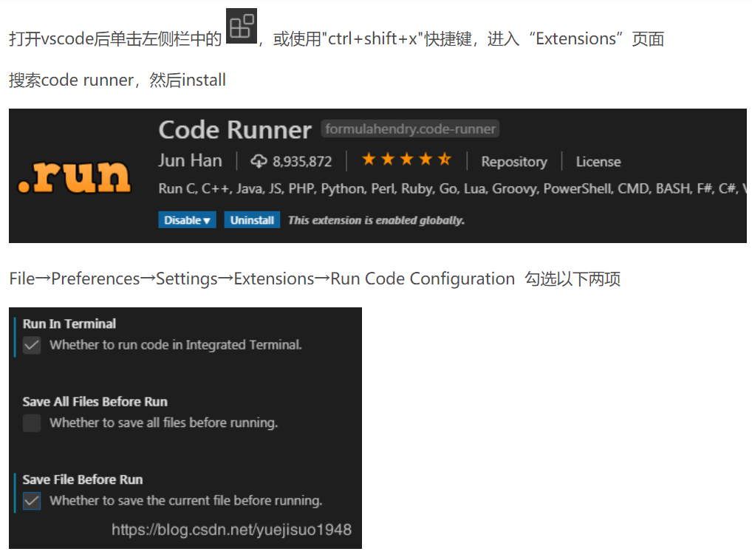Click the Jun Han publisher name
The width and height of the screenshot is (752, 560).
click(x=191, y=160)
